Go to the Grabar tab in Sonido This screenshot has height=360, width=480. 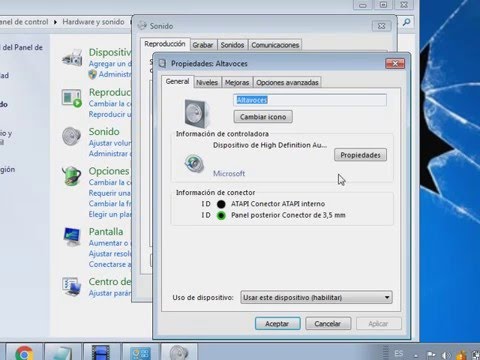point(203,45)
